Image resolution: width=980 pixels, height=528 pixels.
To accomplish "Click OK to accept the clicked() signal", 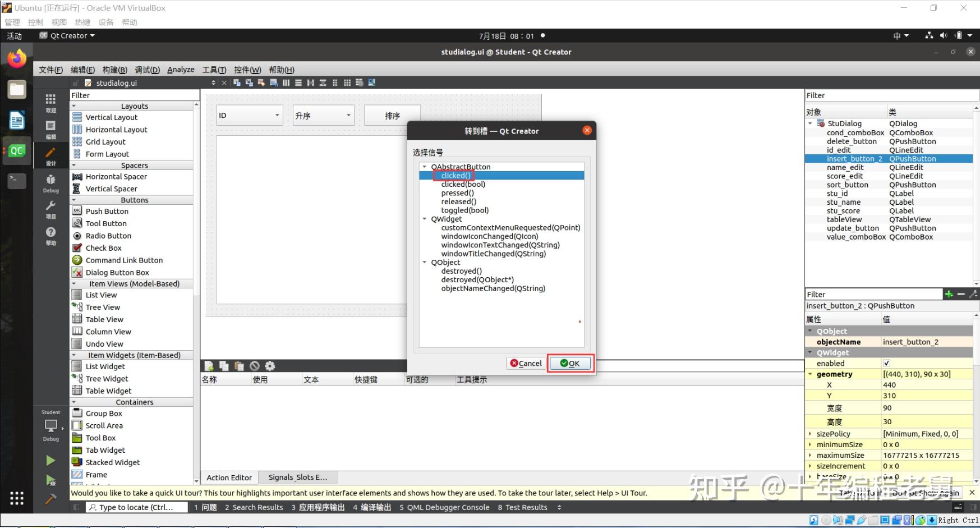I will click(570, 363).
